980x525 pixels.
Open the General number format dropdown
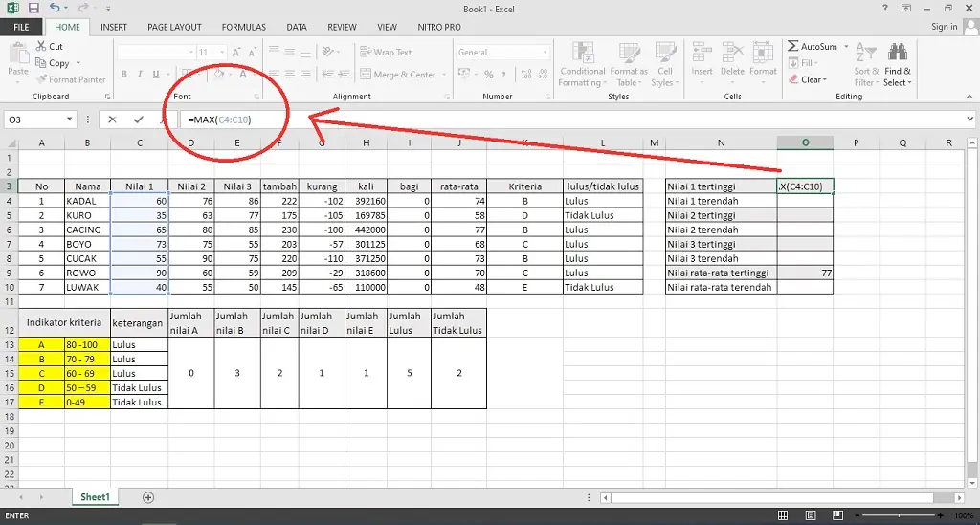click(x=545, y=52)
